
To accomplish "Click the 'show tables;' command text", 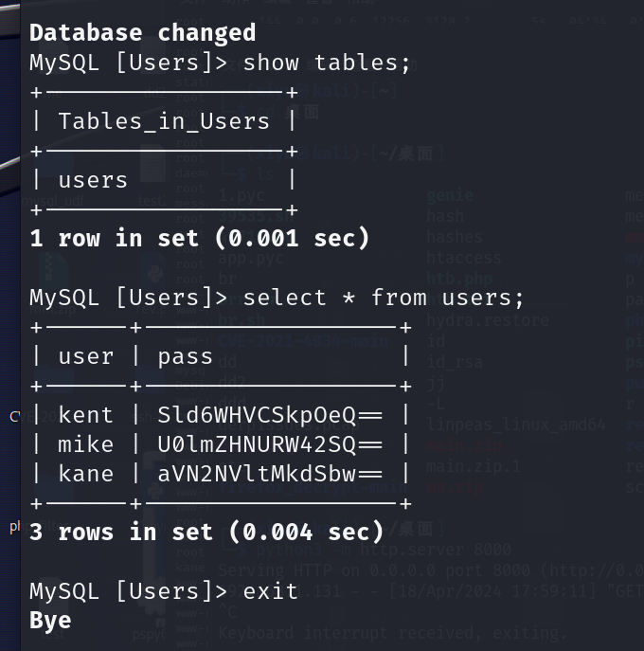I will 327,63.
